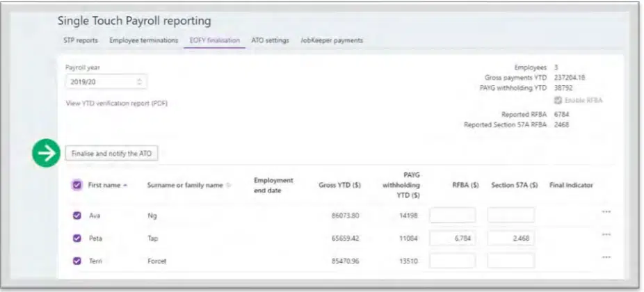Open the more options menu for Ava Ng

point(606,212)
